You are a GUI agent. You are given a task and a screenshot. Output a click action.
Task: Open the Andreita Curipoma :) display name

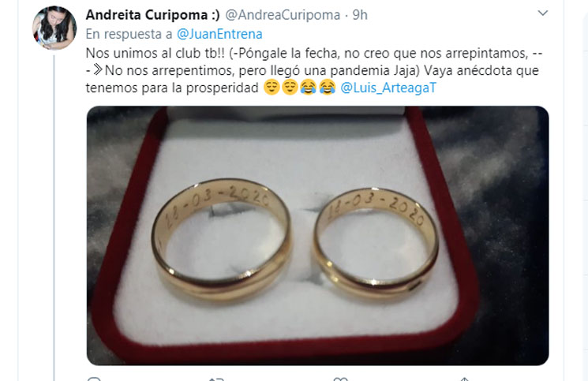pos(152,15)
